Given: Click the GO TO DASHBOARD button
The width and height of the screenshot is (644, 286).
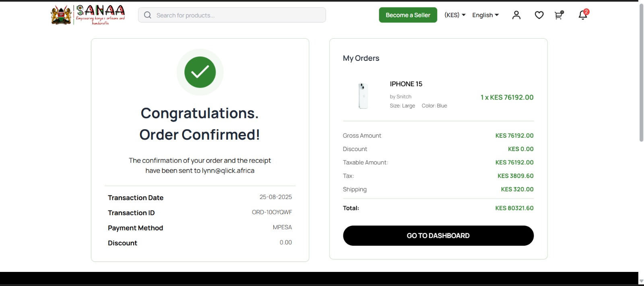Looking at the screenshot, I should [x=438, y=236].
